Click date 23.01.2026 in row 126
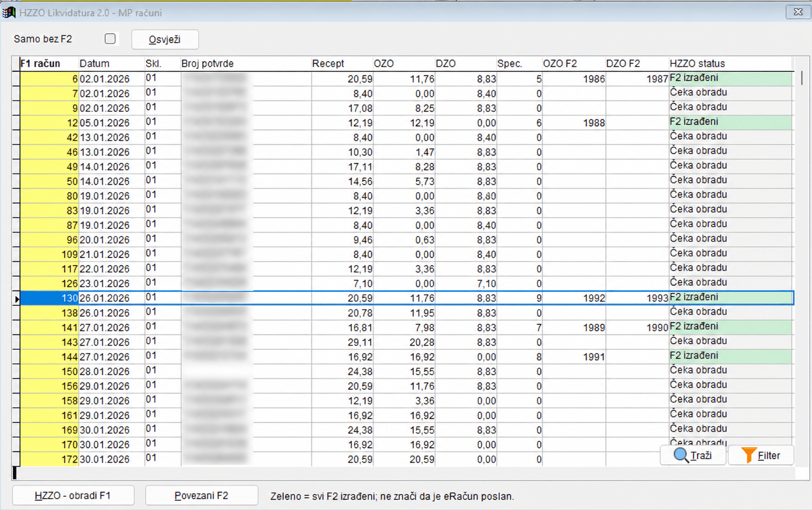812x510 pixels. click(105, 284)
